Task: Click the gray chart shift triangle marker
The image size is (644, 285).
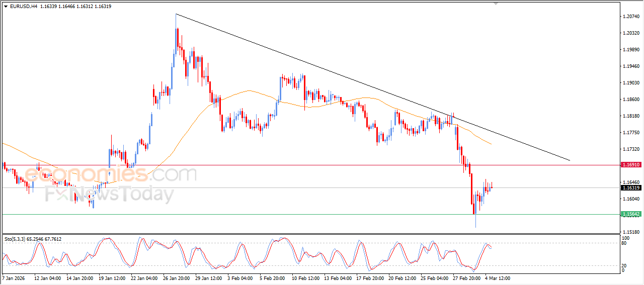Action: 497,4
